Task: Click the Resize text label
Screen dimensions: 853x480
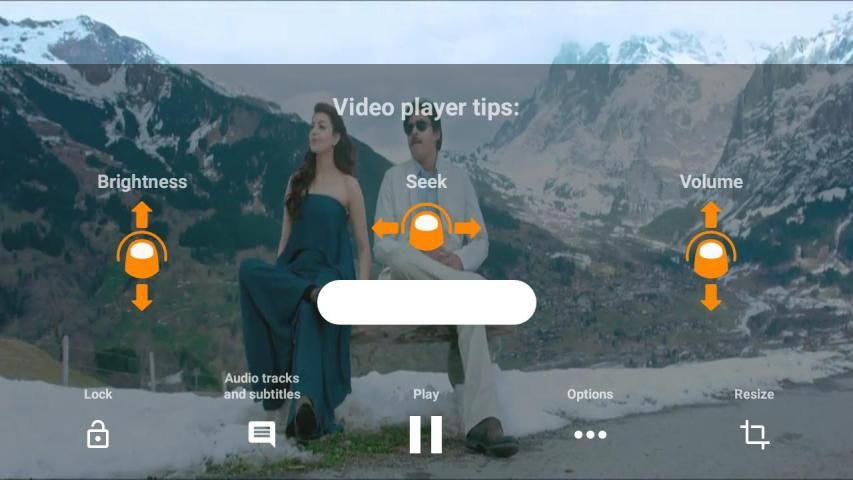Action: point(754,394)
